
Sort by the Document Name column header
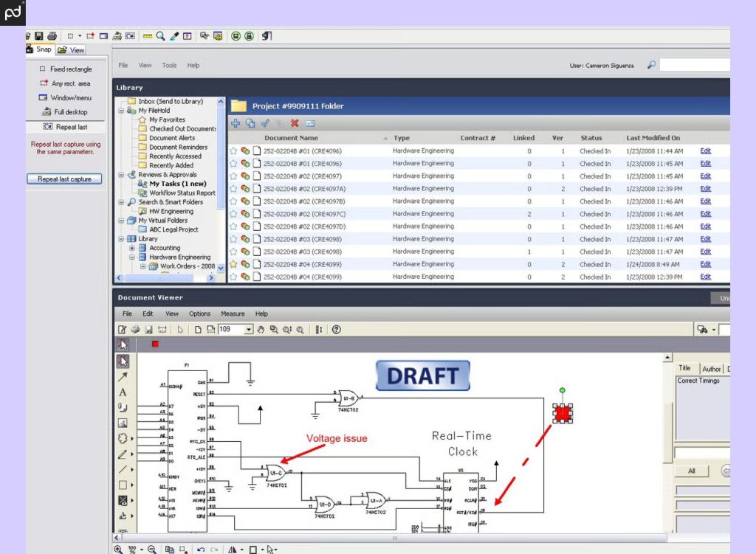(x=291, y=138)
